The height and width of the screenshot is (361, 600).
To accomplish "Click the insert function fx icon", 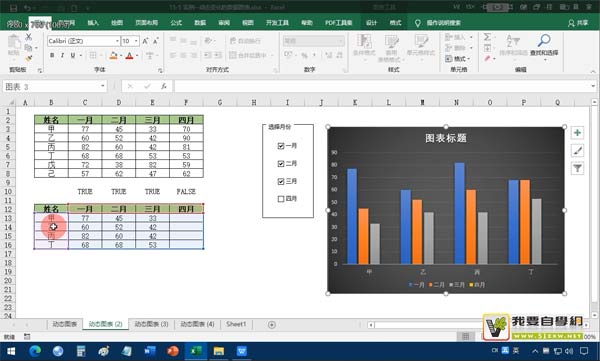I will [164, 87].
